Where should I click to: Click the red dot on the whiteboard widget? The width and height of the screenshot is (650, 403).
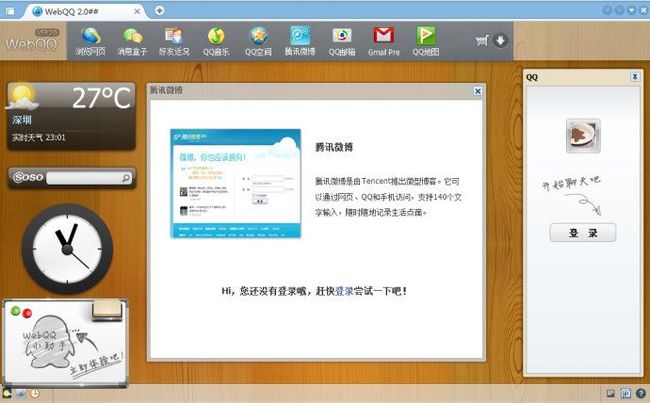(27, 313)
